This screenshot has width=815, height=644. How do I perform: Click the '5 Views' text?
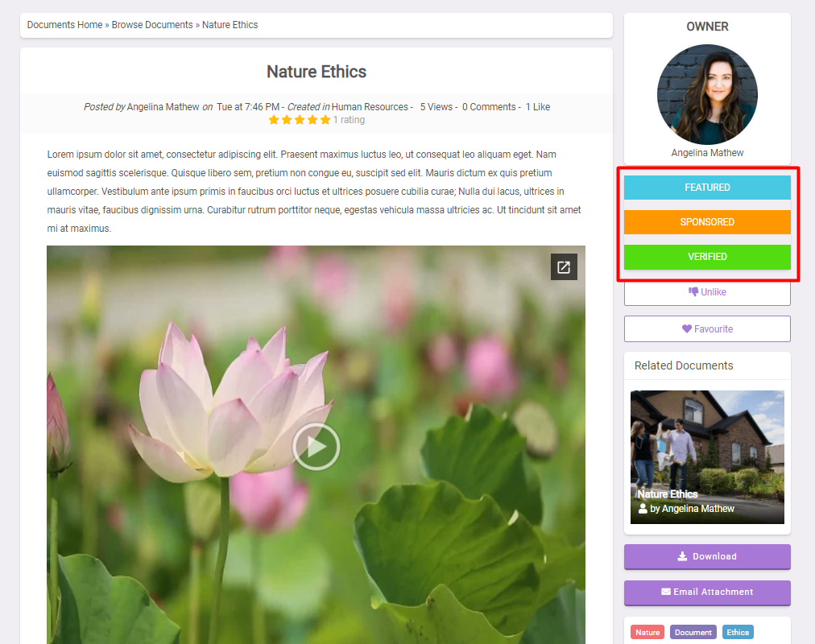tap(436, 107)
